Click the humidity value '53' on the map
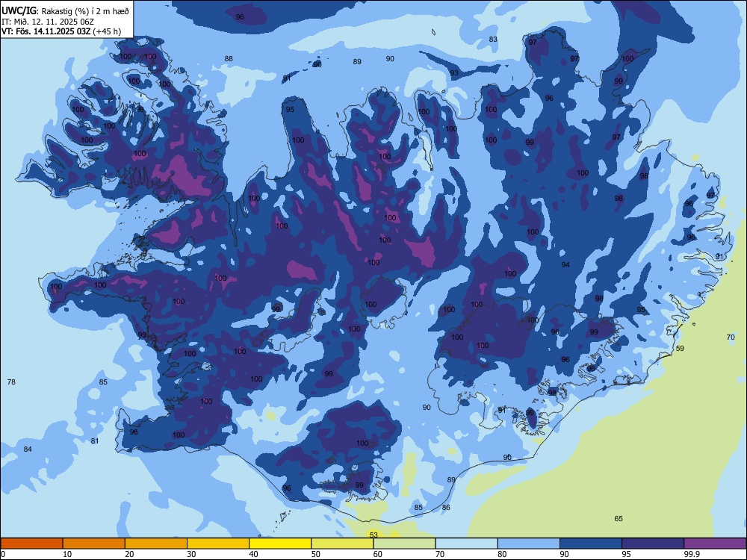This screenshot has width=747, height=560. (373, 535)
